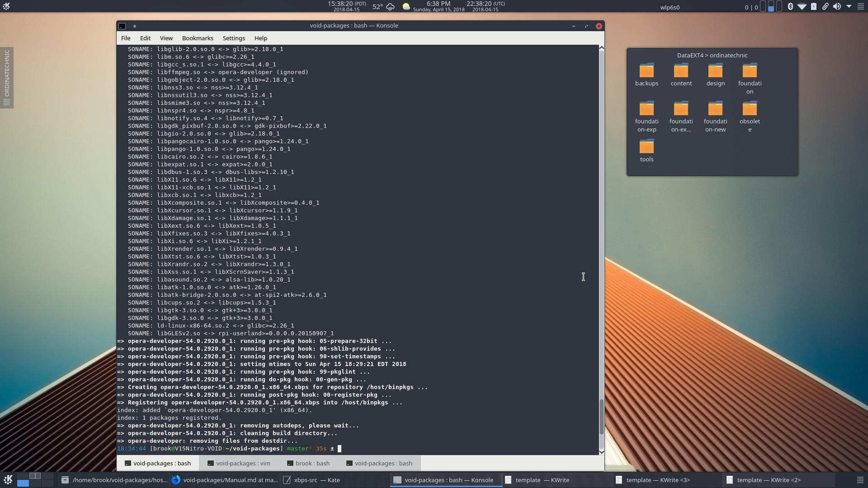Close the Konsole window
This screenshot has height=488, width=868.
click(599, 26)
